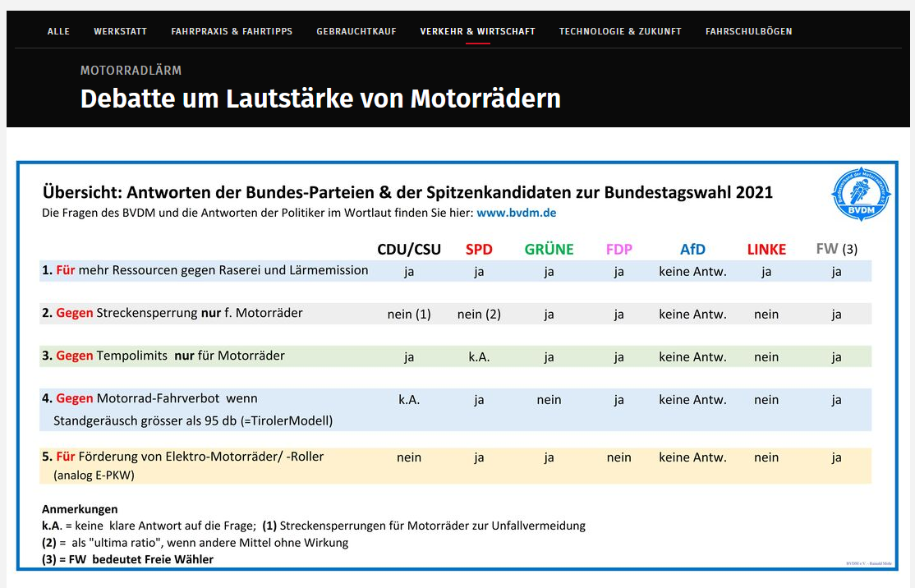Click row 3 text Gegen Tempolimits

click(x=163, y=356)
